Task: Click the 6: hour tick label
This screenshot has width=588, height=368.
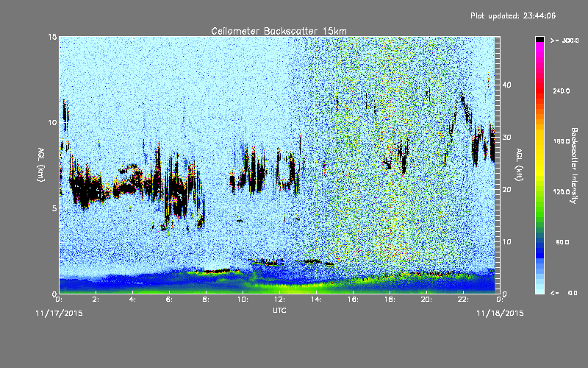Action: [x=170, y=300]
